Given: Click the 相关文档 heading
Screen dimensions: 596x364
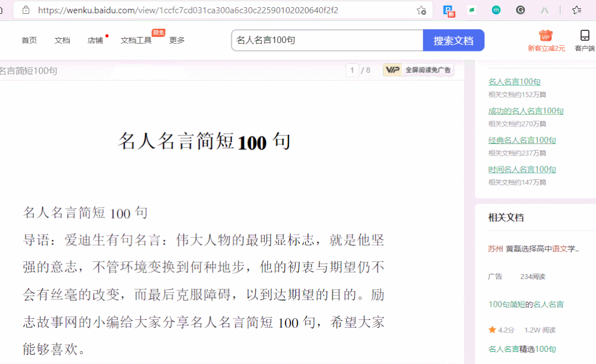Looking at the screenshot, I should pyautogui.click(x=506, y=218).
